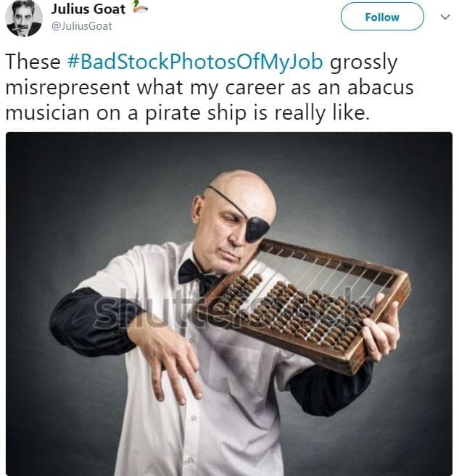
Task: Click the man's outstretched hand in photo
Action: tap(170, 357)
